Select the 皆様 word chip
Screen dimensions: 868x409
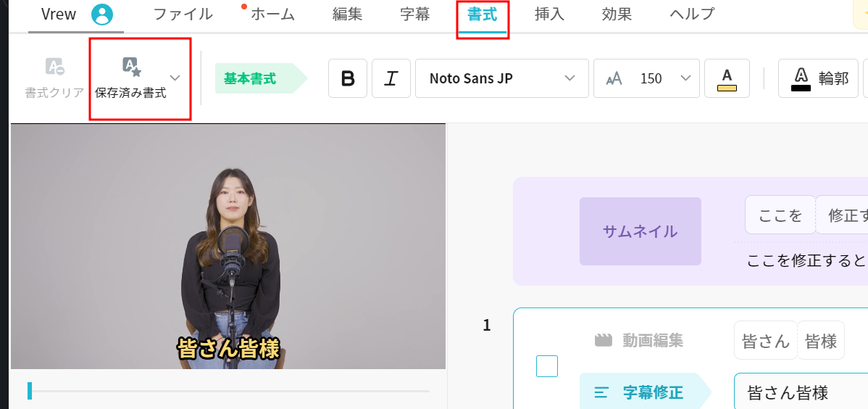click(821, 340)
